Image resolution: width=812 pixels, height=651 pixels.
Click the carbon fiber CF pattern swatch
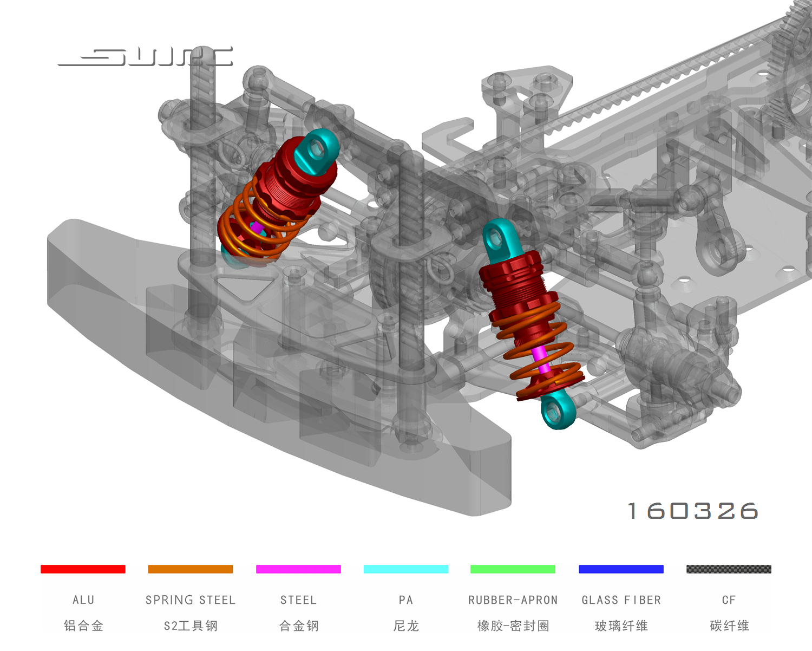point(729,569)
